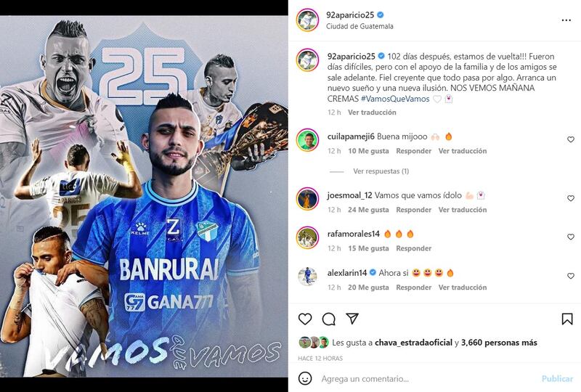Show caption translation via Ver traducción
581x392 pixels.
372,113
